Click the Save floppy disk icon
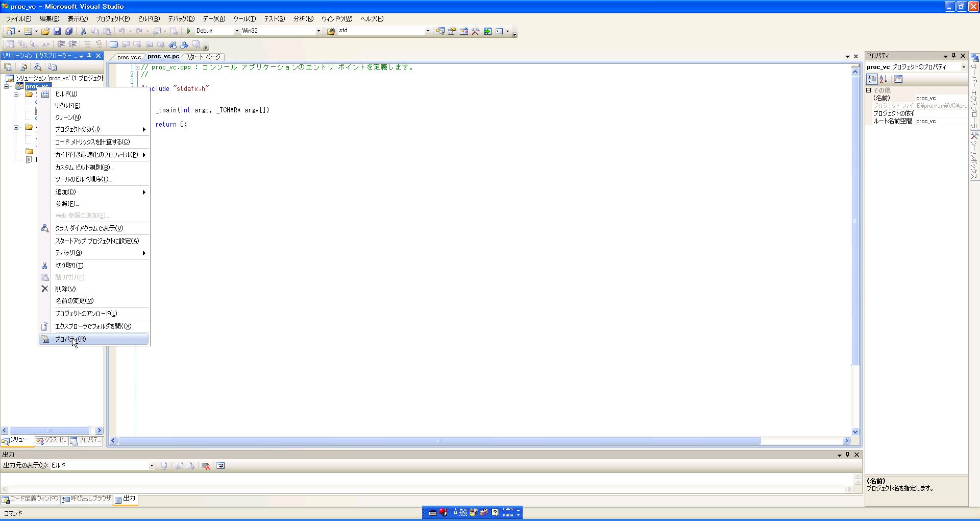The image size is (980, 521). pos(57,31)
